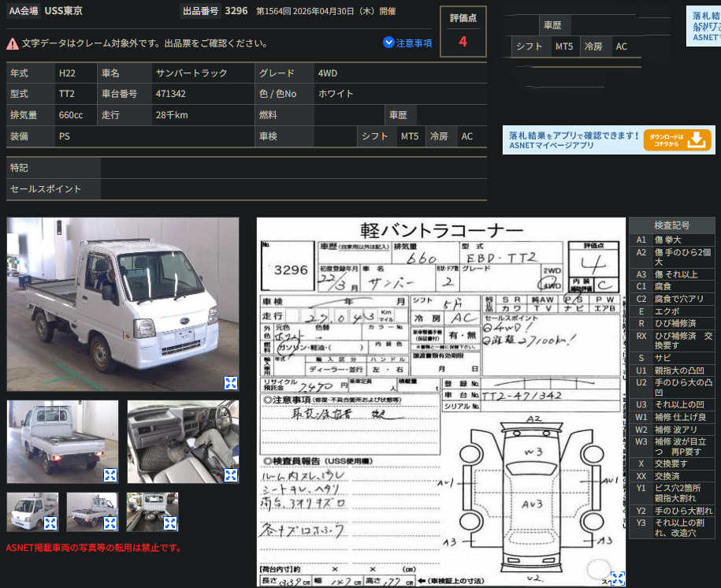The height and width of the screenshot is (588, 721).
Task: Click legend row E エクボ
Action: (672, 311)
